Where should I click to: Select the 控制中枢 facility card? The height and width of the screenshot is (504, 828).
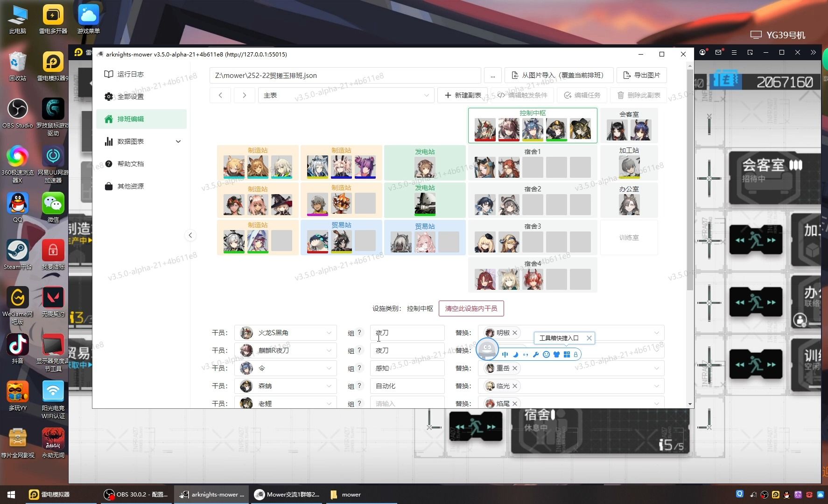pos(533,126)
